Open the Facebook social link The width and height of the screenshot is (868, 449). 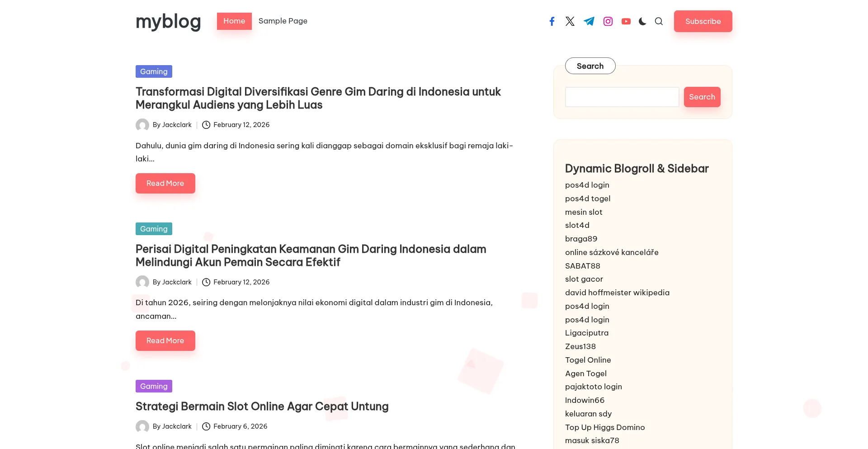tap(552, 21)
